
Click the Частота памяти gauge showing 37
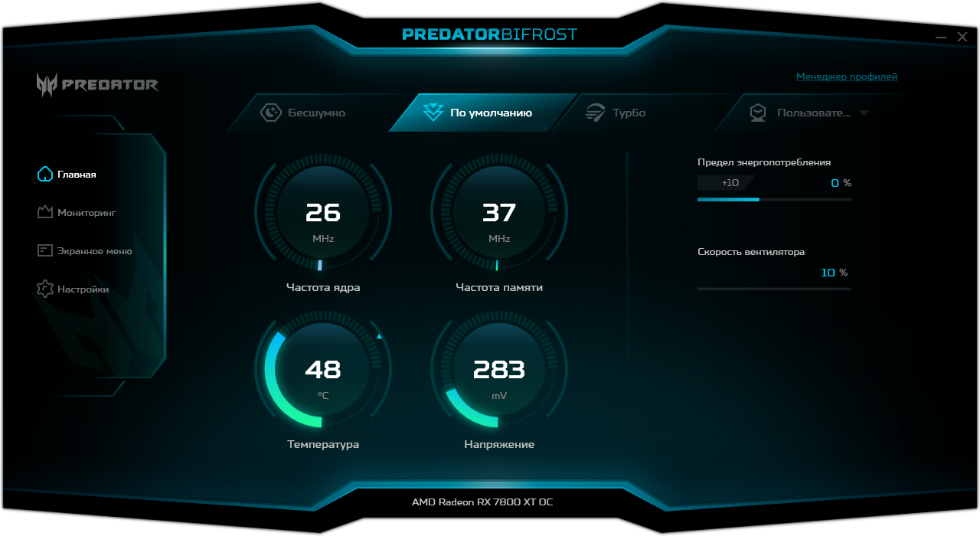[499, 211]
